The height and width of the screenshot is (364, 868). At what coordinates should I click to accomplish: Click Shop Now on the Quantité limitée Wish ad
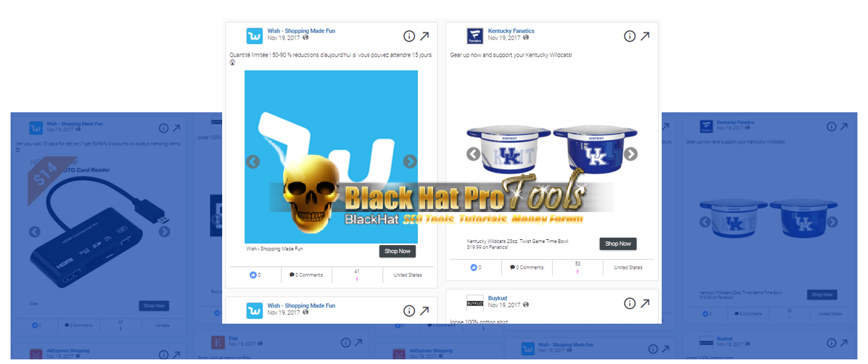point(397,251)
